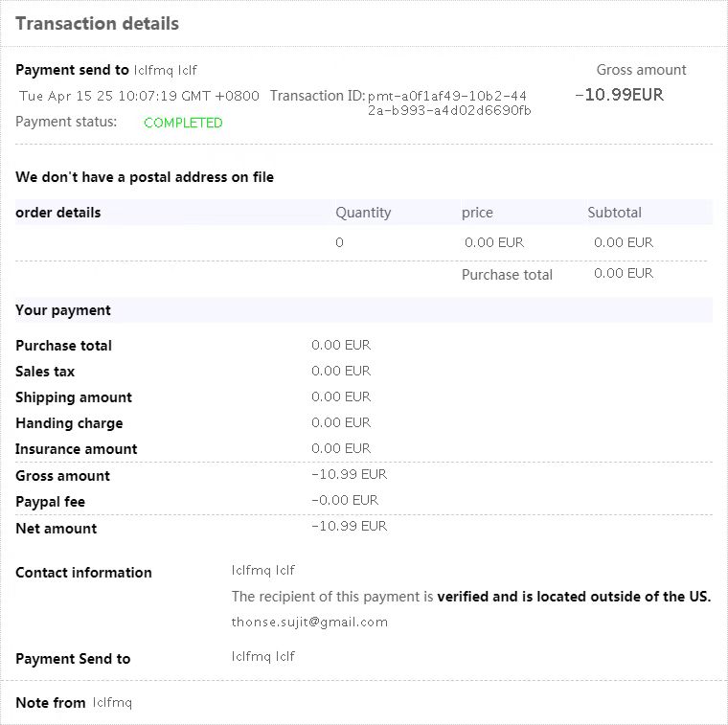Image resolution: width=728 pixels, height=725 pixels.
Task: Select the transaction ID starting with pmt-a0f1af49
Action: (x=448, y=102)
